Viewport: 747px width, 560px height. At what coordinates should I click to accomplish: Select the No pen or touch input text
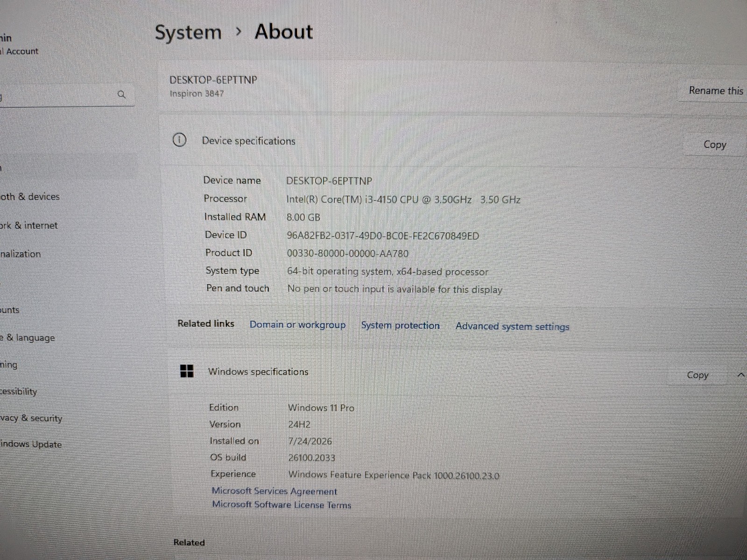tap(395, 289)
